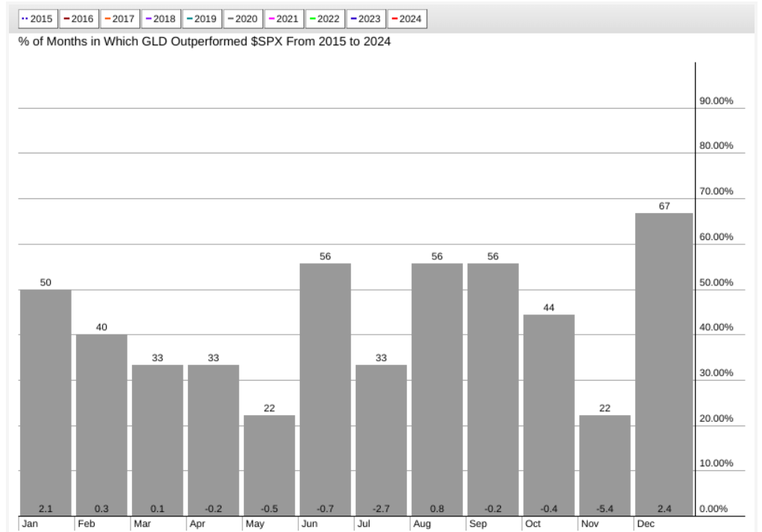Viewport: 762px width, 532px height.
Task: Click the 80.00% y-axis label
Action: 716,146
